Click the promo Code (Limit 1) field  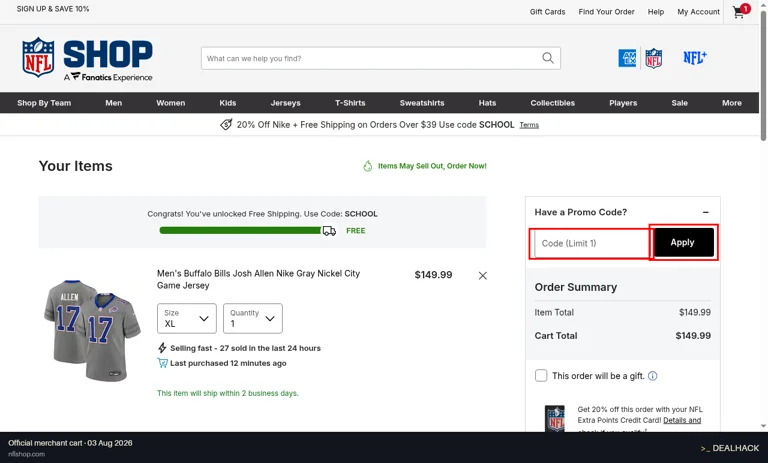tap(592, 243)
